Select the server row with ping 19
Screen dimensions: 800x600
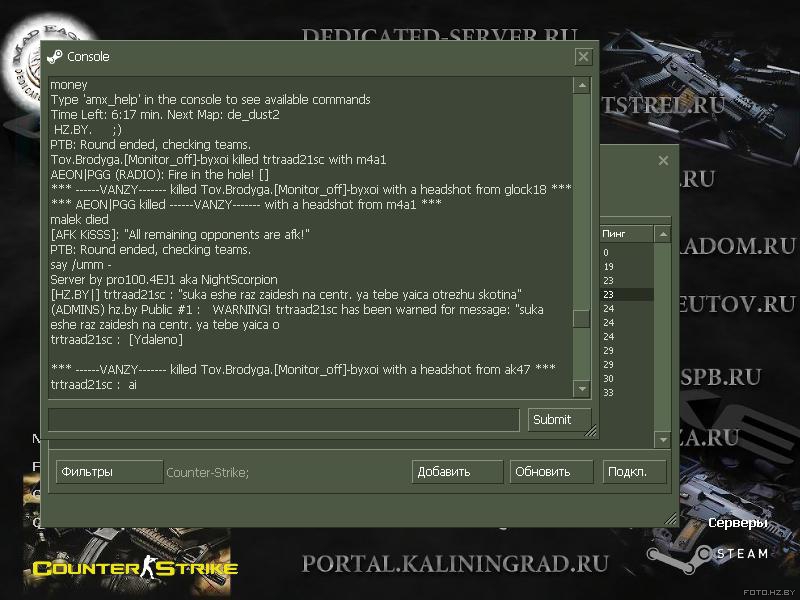click(627, 266)
